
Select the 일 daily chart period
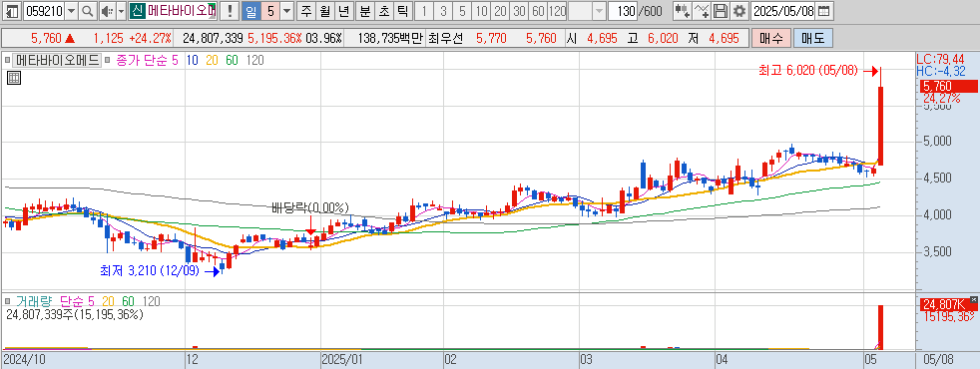click(250, 11)
